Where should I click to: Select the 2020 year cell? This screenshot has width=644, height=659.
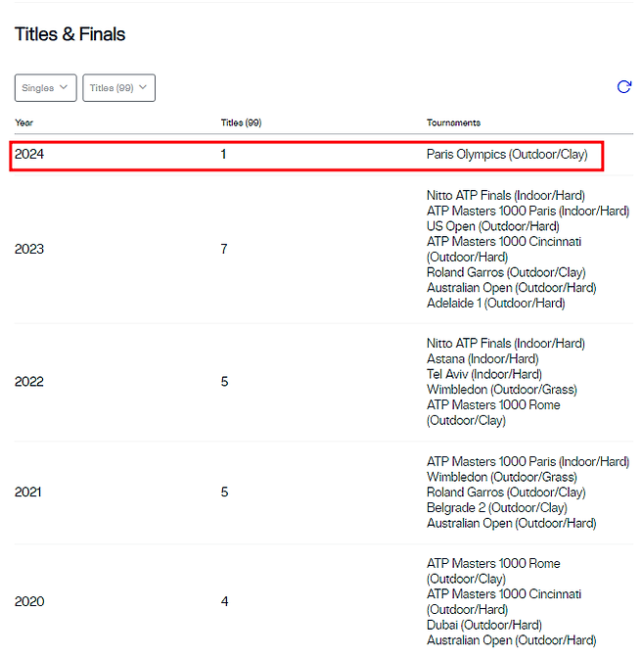click(x=29, y=601)
